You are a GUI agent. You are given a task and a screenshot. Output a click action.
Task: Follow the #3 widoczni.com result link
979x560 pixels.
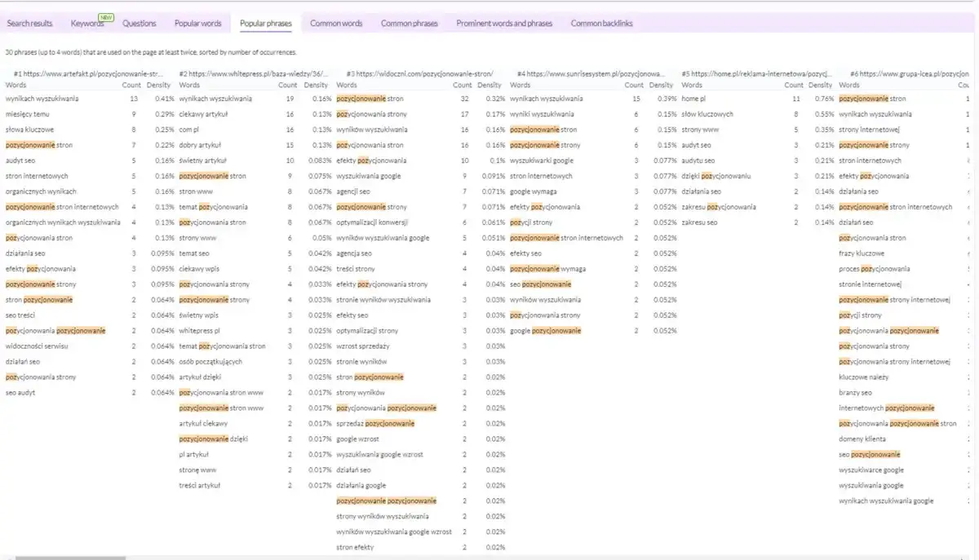coord(419,73)
